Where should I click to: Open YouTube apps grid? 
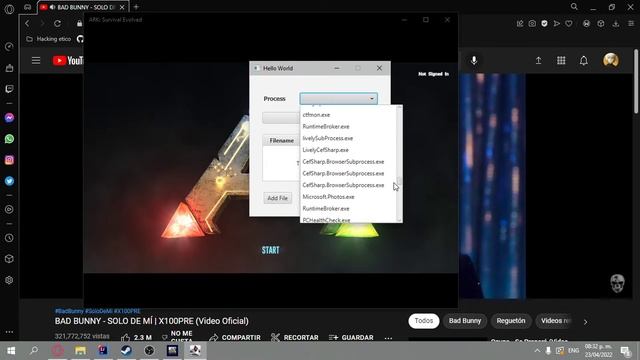[x=561, y=60]
